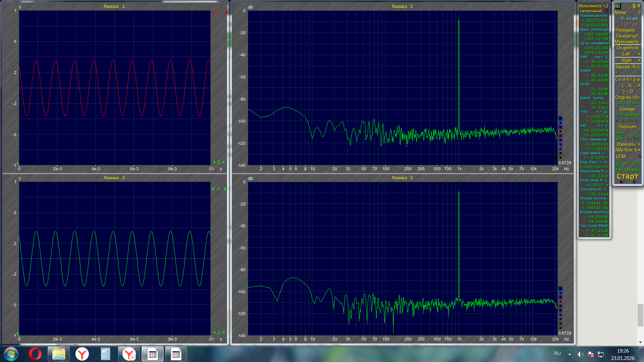
Task: Click the Генератор button
Action: 627,36
